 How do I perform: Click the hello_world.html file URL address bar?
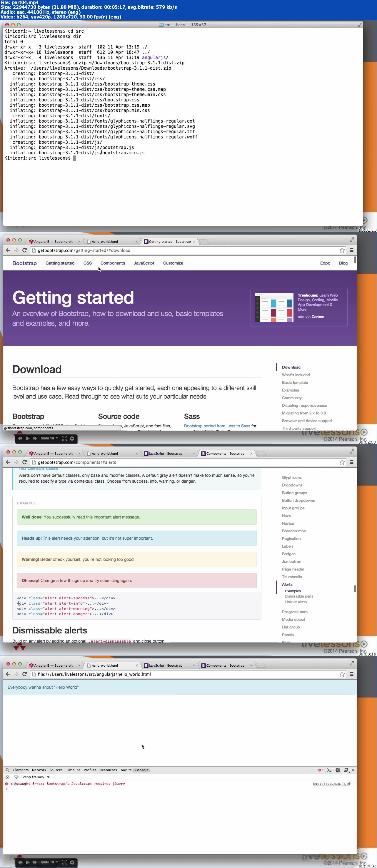click(188, 674)
